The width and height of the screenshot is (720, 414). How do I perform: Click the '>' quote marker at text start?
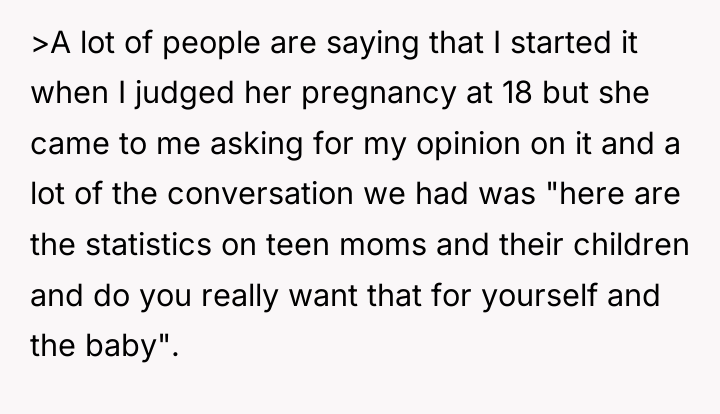pos(40,44)
